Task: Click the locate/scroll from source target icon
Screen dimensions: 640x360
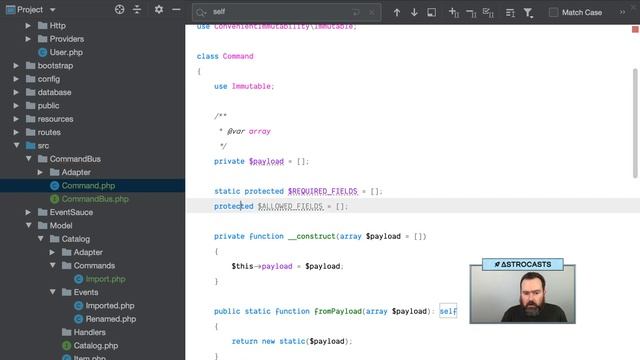Action: pyautogui.click(x=119, y=9)
